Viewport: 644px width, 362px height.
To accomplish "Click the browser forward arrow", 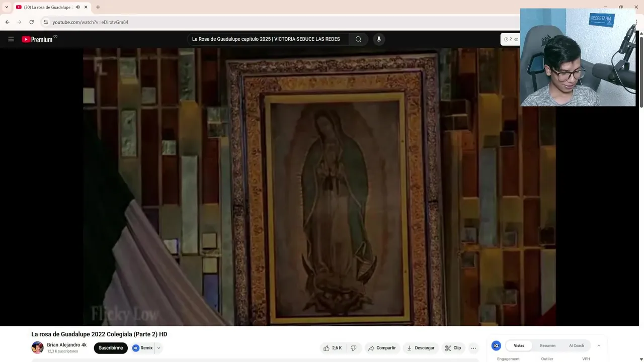I will coord(19,22).
